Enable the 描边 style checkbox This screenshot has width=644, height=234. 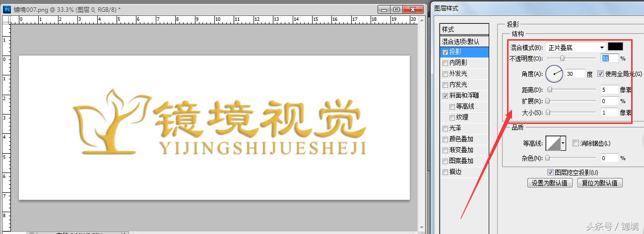[x=446, y=172]
